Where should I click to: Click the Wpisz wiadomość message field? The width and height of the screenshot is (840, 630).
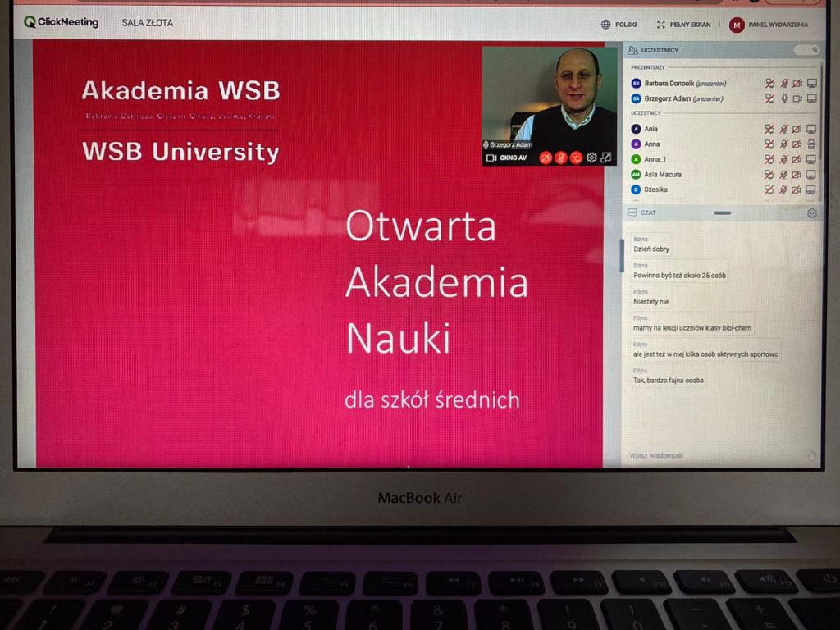[705, 455]
